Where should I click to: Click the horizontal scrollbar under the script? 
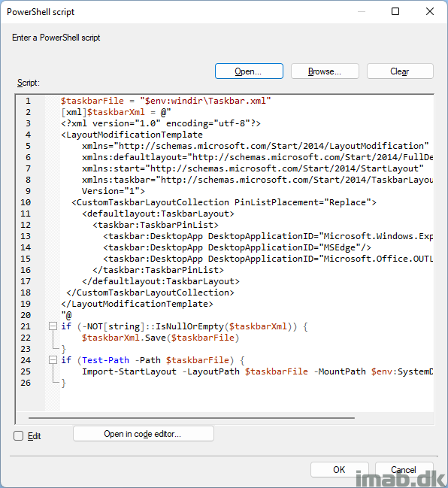[192, 418]
